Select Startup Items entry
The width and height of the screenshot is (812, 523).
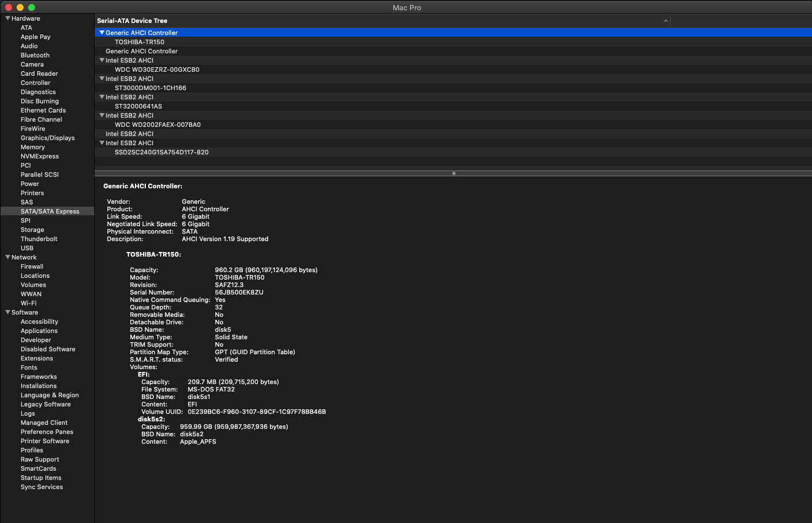(41, 478)
